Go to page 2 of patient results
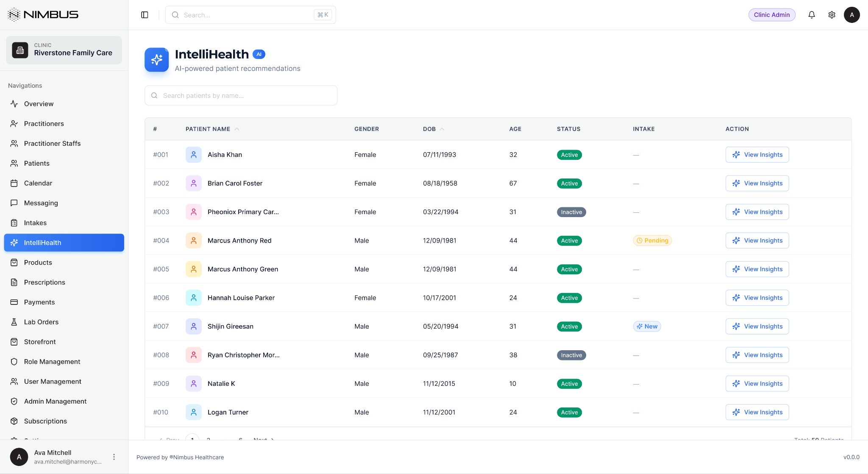868x474 pixels. click(208, 440)
